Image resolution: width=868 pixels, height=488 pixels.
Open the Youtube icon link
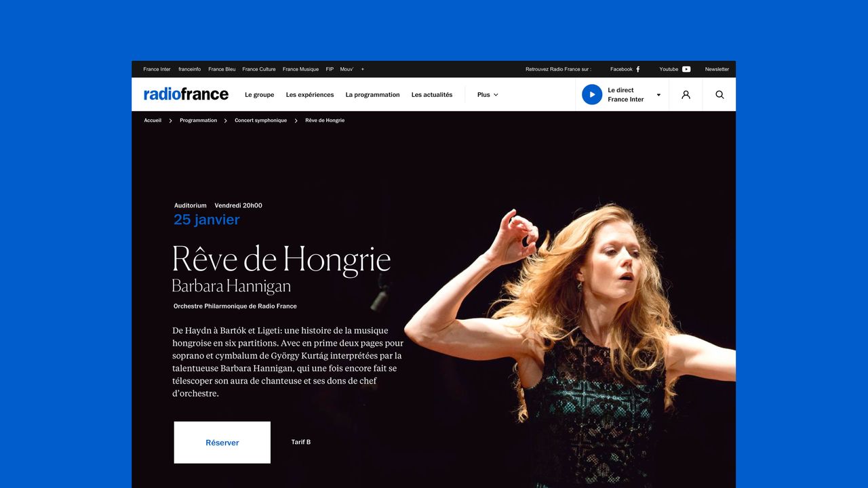[x=686, y=69]
